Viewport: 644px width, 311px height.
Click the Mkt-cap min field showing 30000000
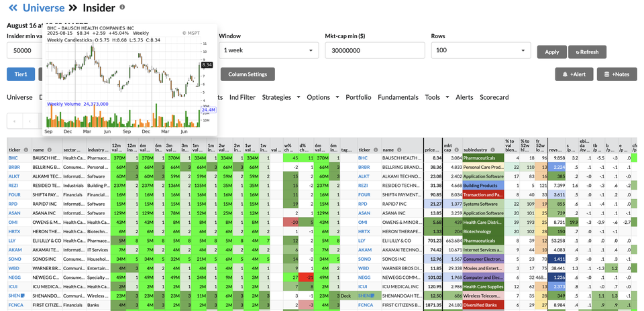(375, 50)
